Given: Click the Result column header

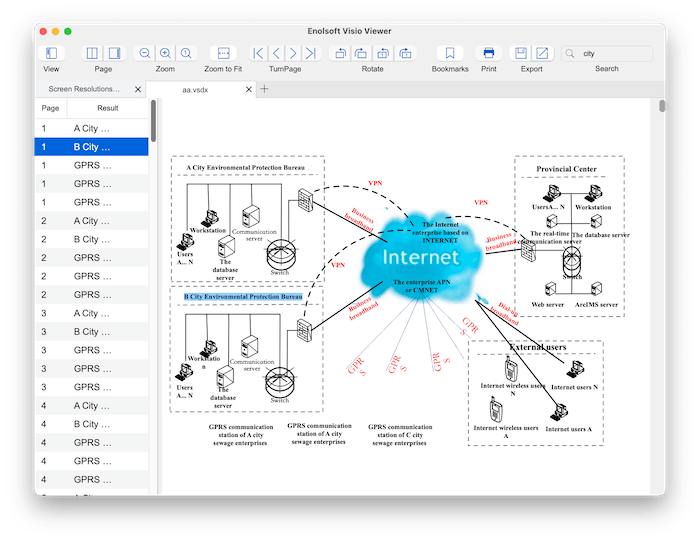Looking at the screenshot, I should click(107, 108).
